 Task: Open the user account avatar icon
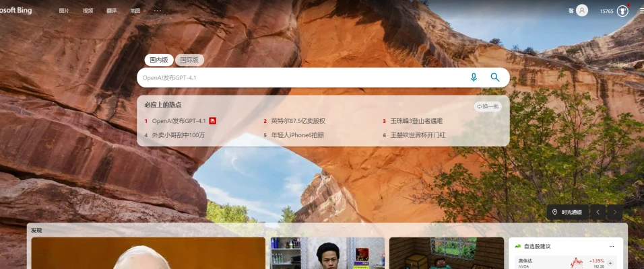pos(581,10)
